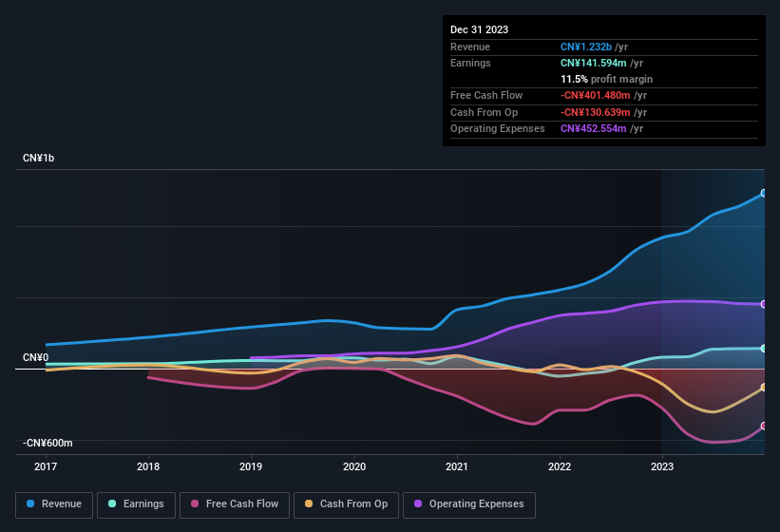Click the Earnings label in tooltip
The image size is (780, 532).
pos(470,63)
